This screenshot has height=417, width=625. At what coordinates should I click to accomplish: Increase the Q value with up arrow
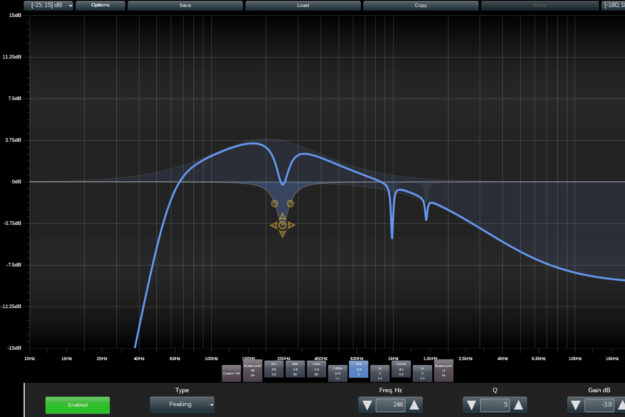519,405
